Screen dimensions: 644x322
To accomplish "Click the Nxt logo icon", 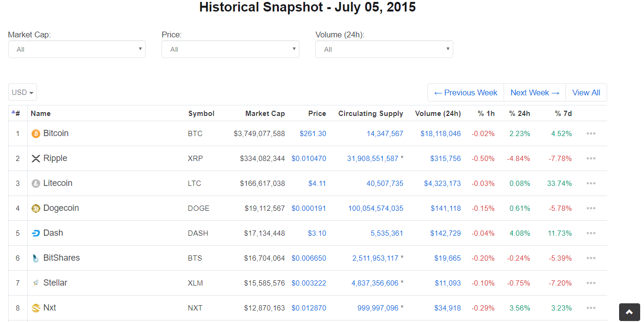I will tap(35, 308).
